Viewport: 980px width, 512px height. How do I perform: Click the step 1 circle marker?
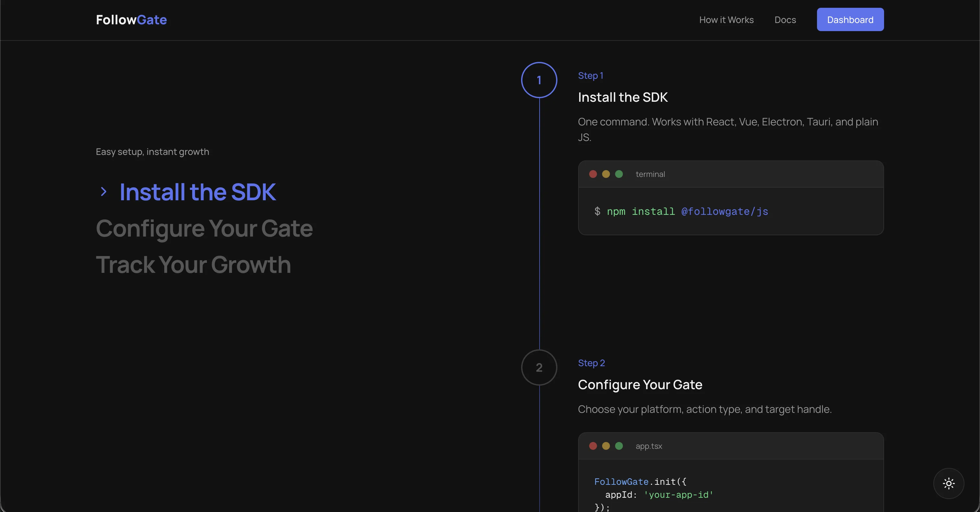pyautogui.click(x=539, y=80)
